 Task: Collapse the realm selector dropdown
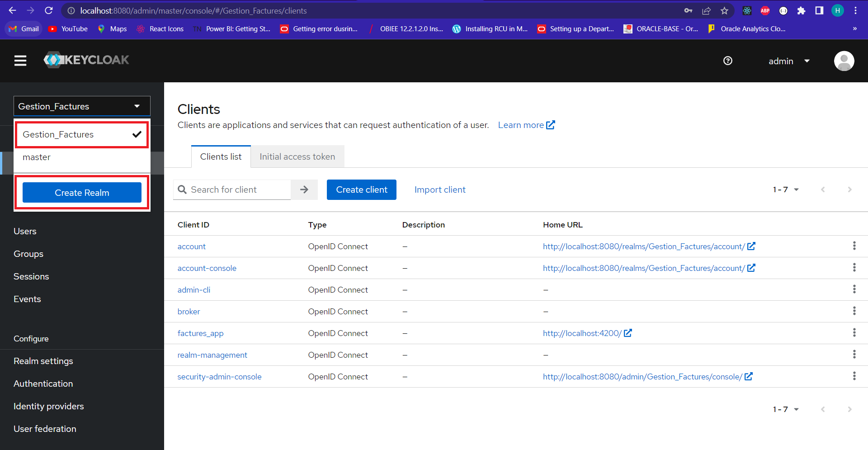(137, 106)
